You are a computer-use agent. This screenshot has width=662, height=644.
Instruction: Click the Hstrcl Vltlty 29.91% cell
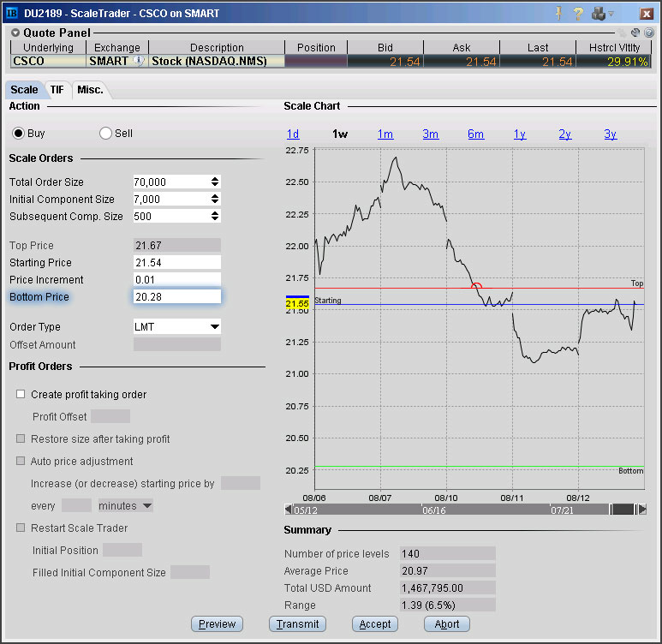click(x=613, y=62)
